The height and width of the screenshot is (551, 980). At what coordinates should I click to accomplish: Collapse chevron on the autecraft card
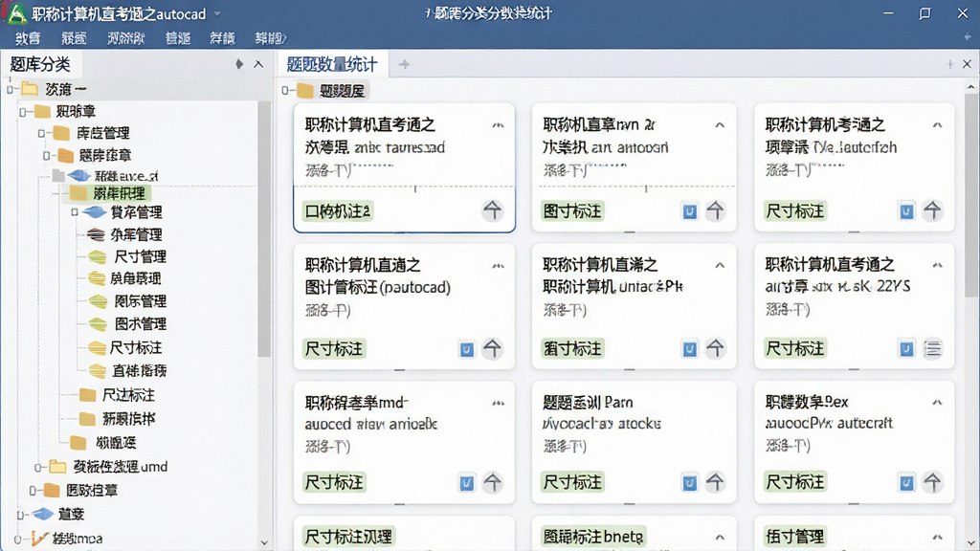[937, 403]
